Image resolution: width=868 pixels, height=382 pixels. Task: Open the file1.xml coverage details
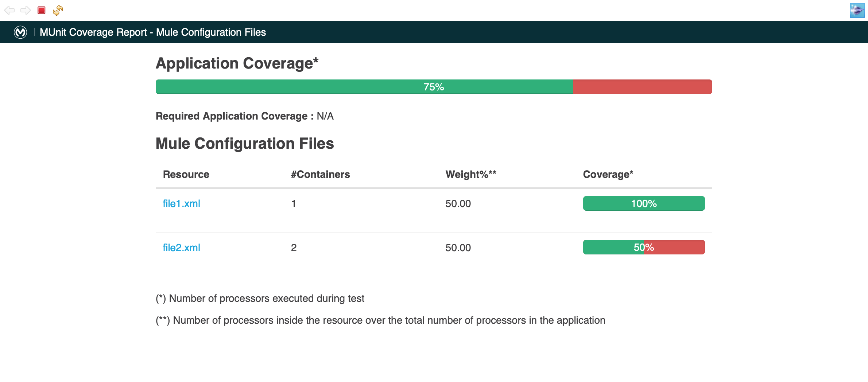(x=181, y=203)
